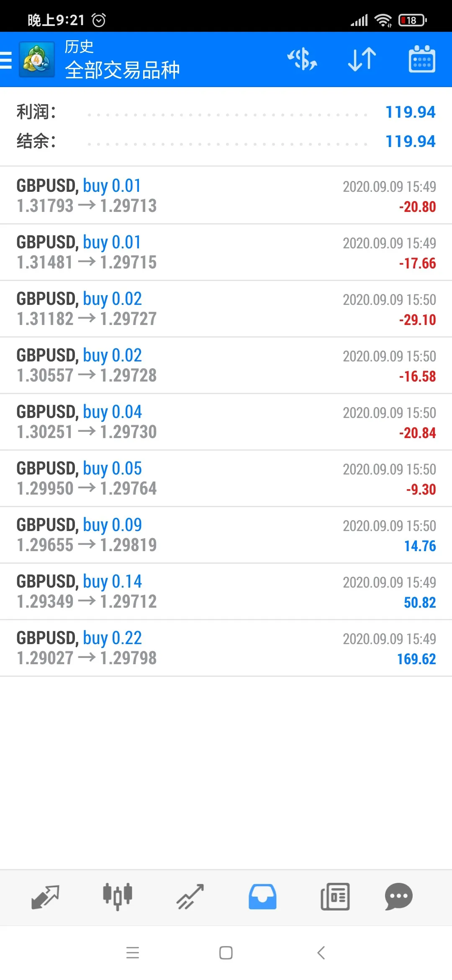The width and height of the screenshot is (452, 980).
Task: Tap the Android back navigation button
Action: (321, 953)
